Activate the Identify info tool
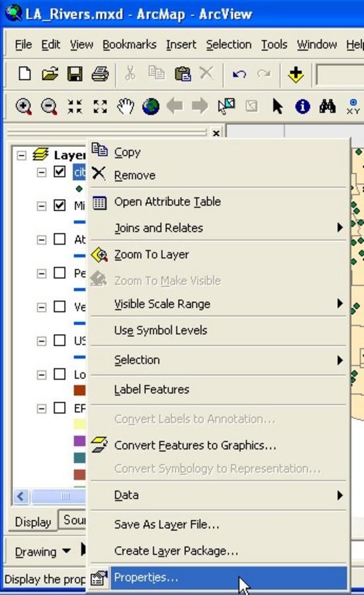This screenshot has height=595, width=364. [x=302, y=107]
